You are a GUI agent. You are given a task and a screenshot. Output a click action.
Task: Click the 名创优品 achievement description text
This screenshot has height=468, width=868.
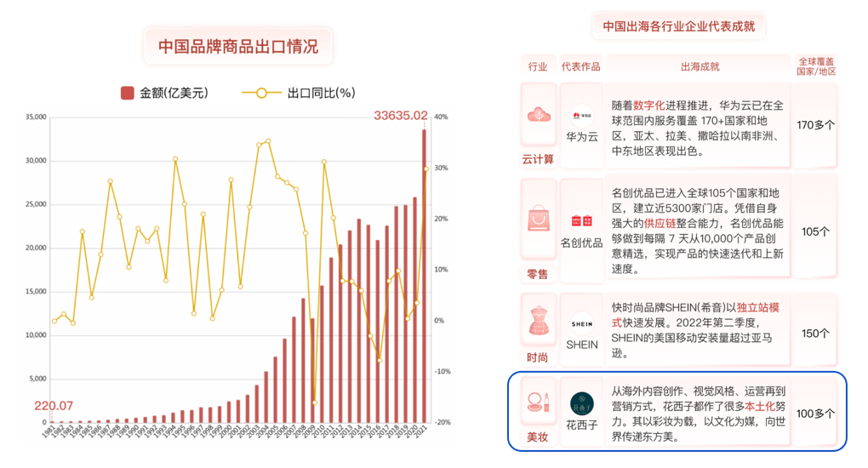(698, 231)
